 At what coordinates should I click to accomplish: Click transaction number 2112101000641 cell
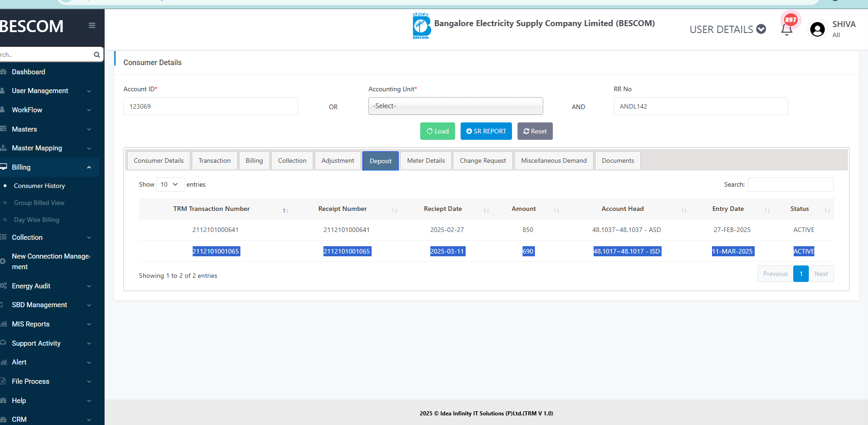[x=216, y=230]
